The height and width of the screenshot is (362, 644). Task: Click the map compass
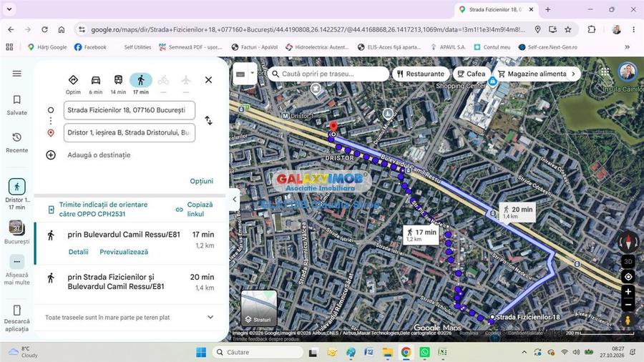tap(628, 243)
